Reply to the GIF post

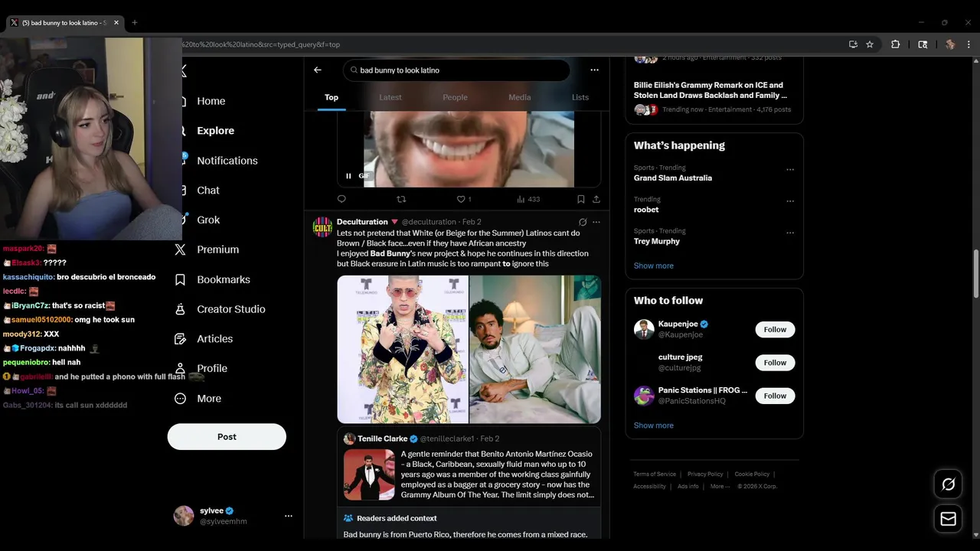click(x=341, y=199)
